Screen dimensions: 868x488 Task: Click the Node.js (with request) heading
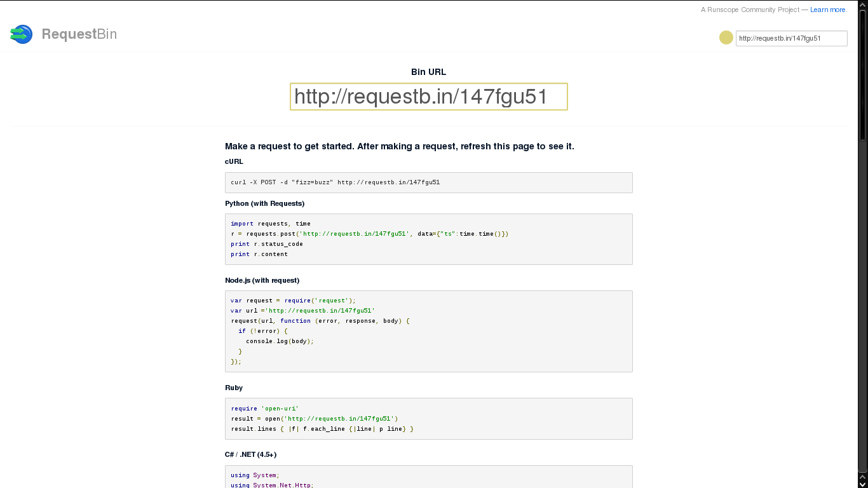[262, 280]
